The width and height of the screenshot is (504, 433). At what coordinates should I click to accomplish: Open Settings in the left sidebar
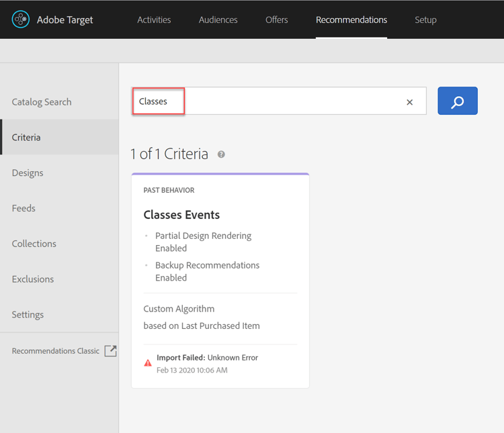28,314
